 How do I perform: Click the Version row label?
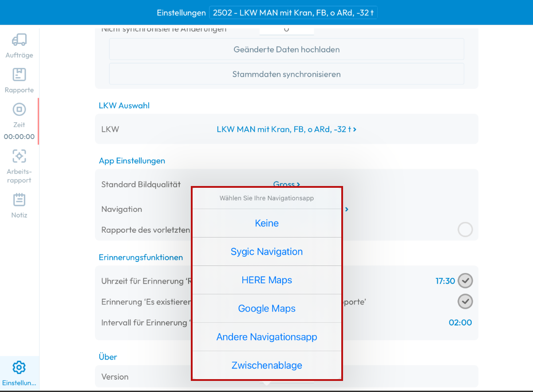pos(115,376)
